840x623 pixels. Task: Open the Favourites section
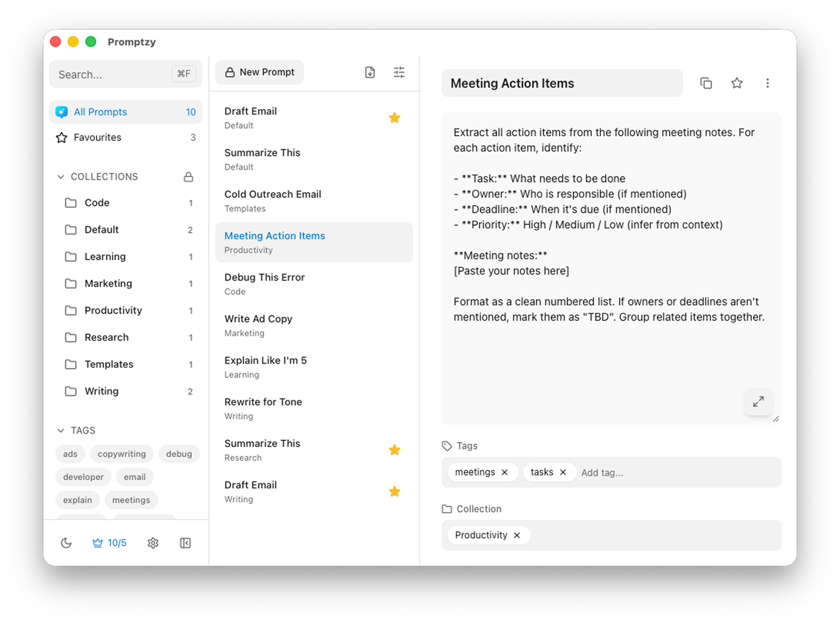[x=97, y=137]
